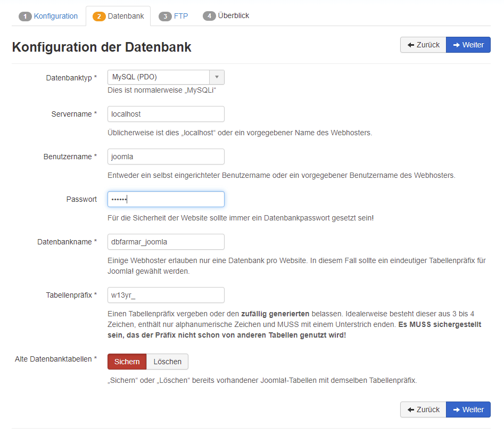Click the bottom Weiter button
This screenshot has width=504, height=434.
tap(468, 410)
